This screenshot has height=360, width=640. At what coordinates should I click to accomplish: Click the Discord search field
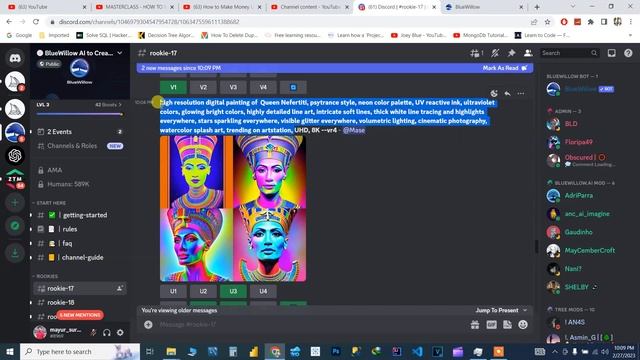tap(569, 53)
